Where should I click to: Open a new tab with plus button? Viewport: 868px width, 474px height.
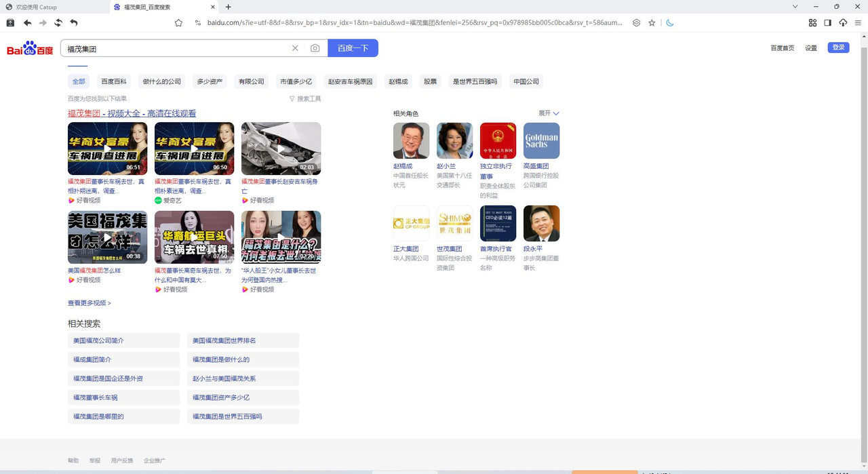coord(228,7)
